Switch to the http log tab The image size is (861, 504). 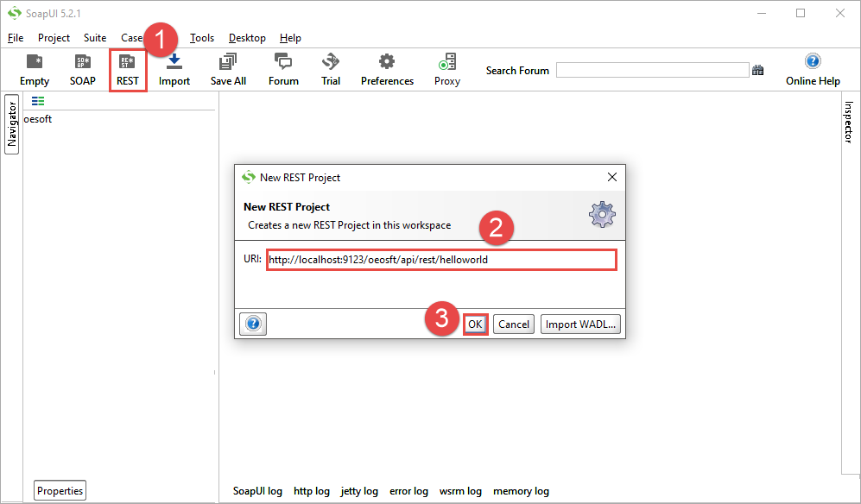[312, 491]
